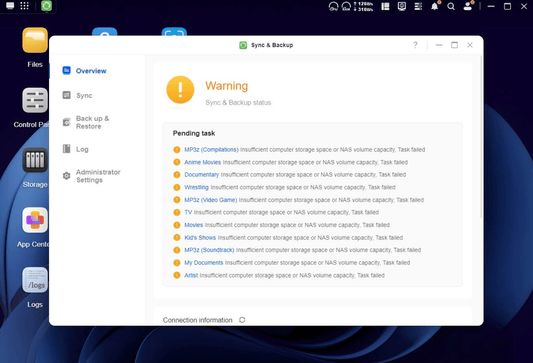The image size is (533, 363).
Task: Open the Movies task link
Action: coord(193,225)
